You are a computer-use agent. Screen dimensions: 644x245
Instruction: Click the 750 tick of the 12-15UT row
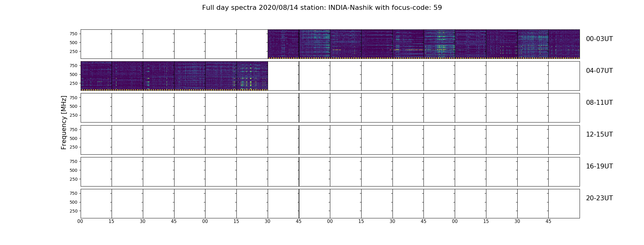tap(74, 130)
